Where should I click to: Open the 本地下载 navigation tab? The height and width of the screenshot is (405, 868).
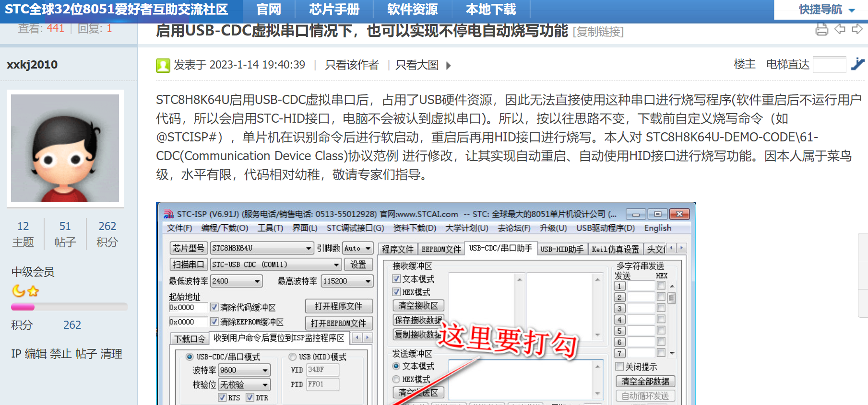click(x=491, y=10)
